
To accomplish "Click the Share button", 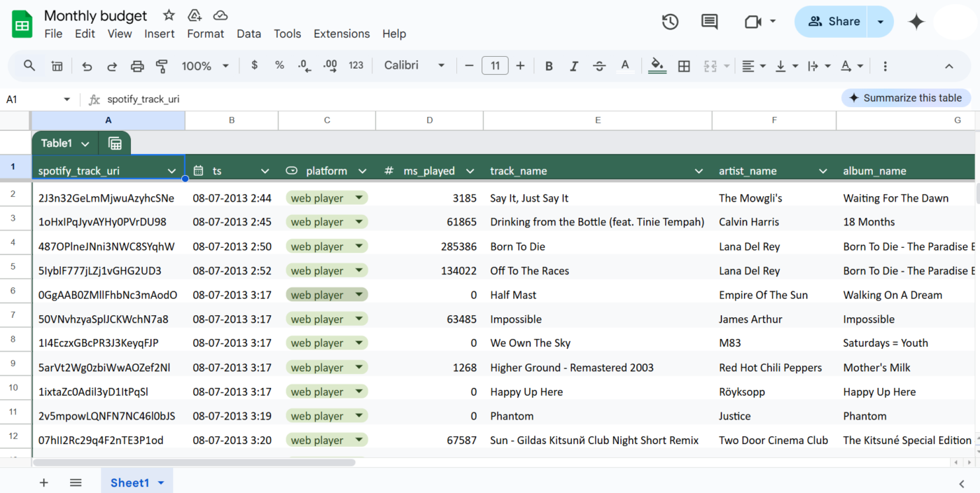I will [x=832, y=22].
